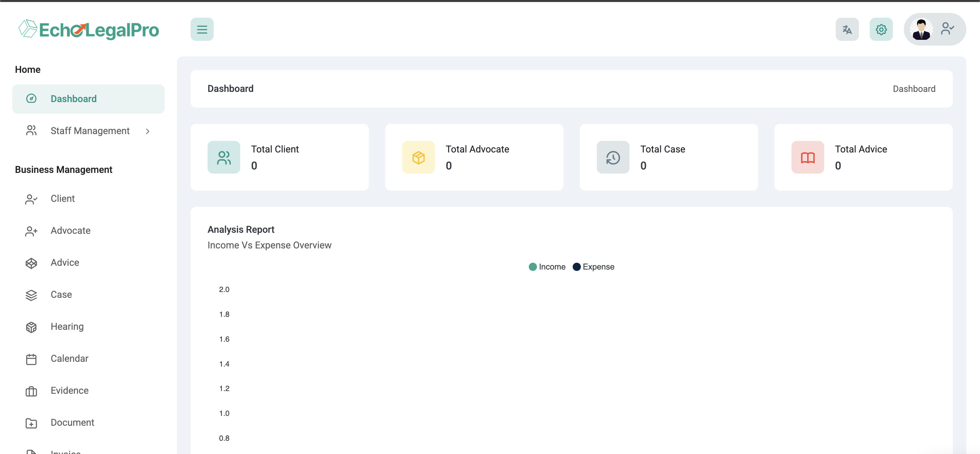980x454 pixels.
Task: Expand the Staff Management chevron
Action: click(148, 131)
